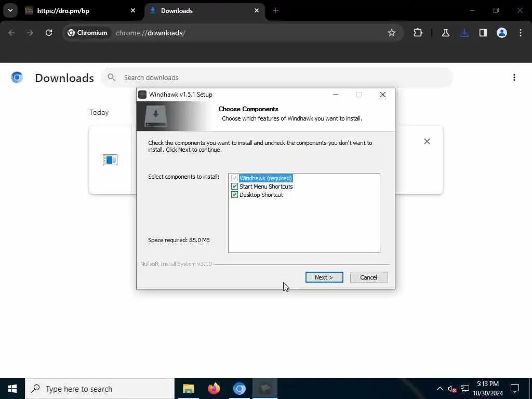The width and height of the screenshot is (532, 399).
Task: Open the Windows Start menu
Action: point(12,389)
